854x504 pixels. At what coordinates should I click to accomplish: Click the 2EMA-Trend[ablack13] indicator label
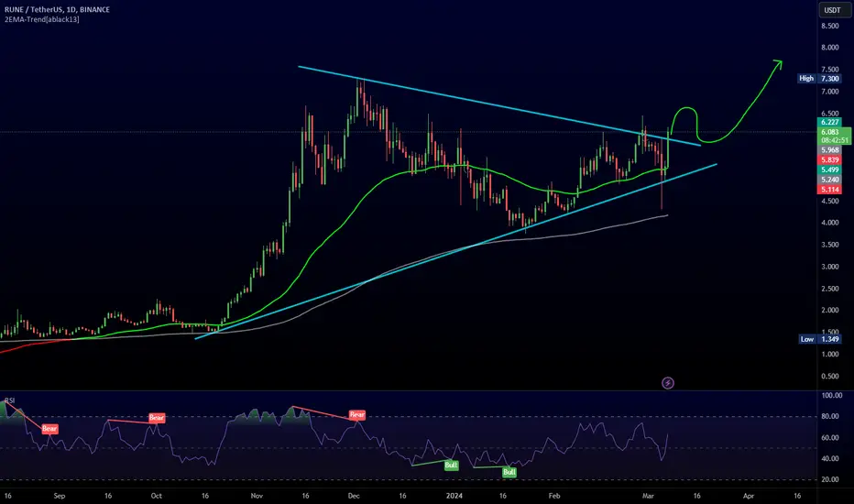point(42,19)
